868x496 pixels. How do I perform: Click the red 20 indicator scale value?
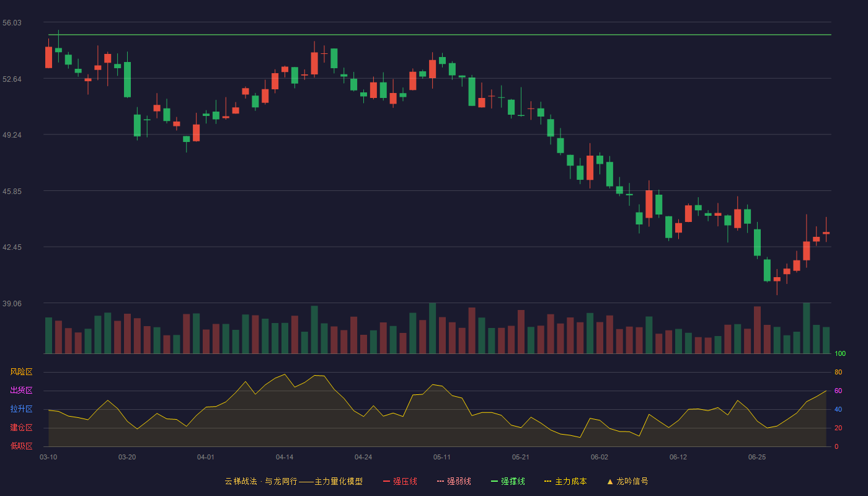pyautogui.click(x=838, y=428)
